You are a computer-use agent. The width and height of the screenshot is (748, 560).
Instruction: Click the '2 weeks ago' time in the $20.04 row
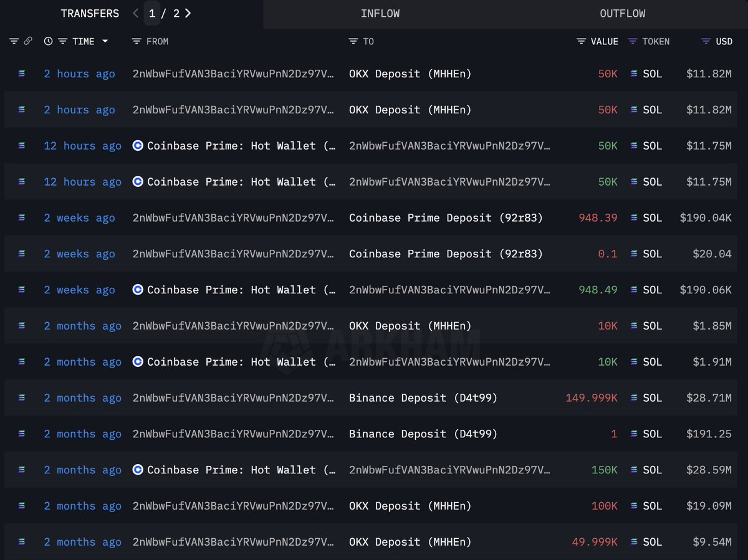tap(79, 254)
